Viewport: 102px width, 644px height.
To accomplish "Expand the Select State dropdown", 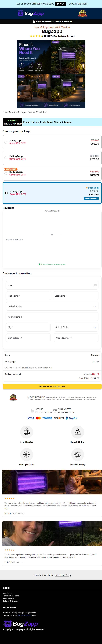I will pos(76,327).
